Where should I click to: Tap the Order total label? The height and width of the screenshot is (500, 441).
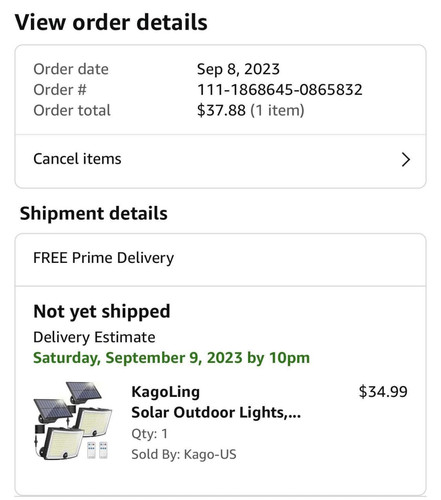[x=72, y=110]
